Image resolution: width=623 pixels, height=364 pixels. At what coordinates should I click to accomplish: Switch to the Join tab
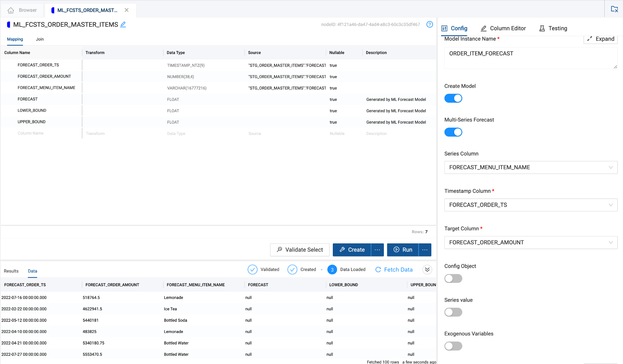tap(40, 39)
